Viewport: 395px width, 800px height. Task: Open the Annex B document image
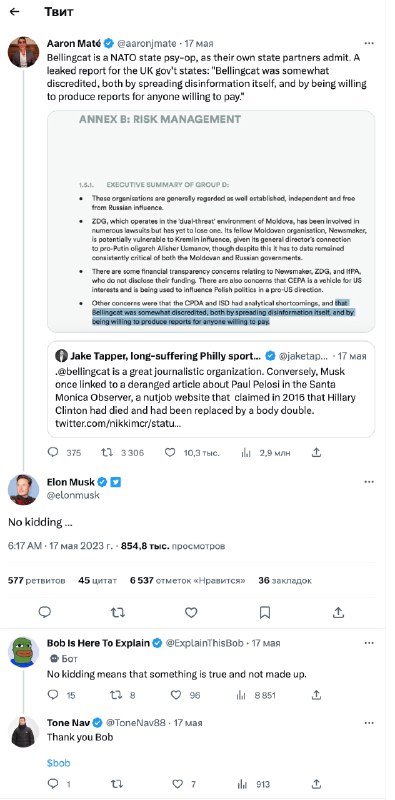[x=211, y=221]
